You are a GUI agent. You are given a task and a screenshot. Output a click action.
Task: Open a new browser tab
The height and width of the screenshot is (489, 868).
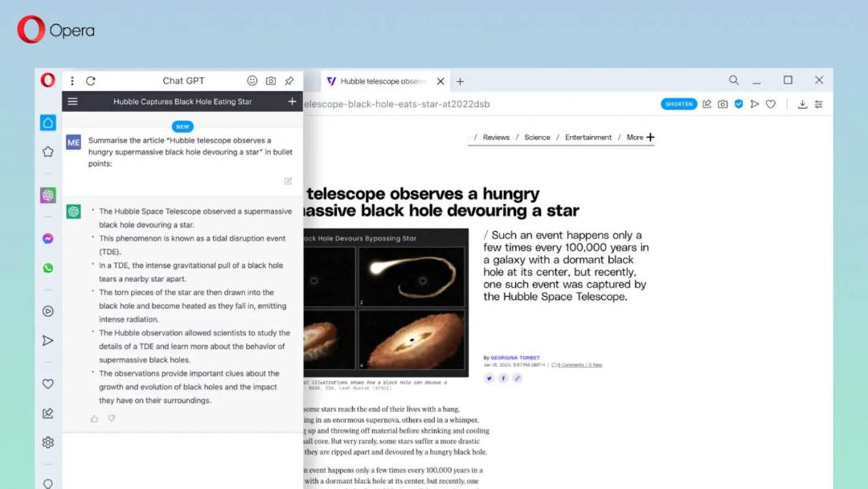[x=460, y=81]
